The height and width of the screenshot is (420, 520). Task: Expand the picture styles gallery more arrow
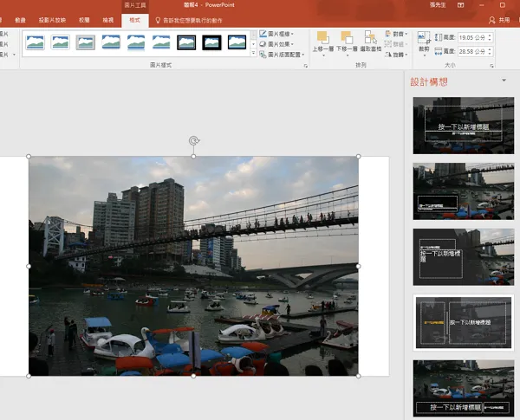[254, 53]
